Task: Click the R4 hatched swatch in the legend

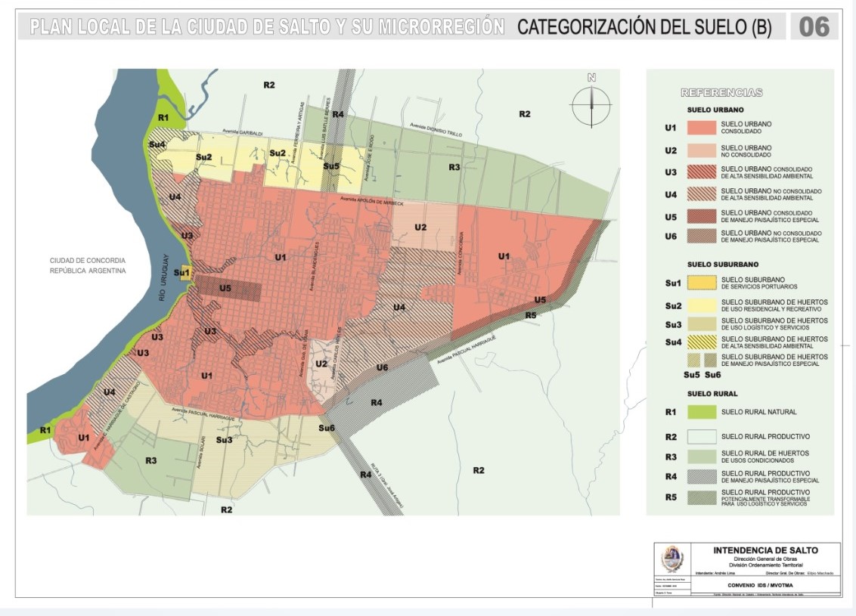Action: 701,476
